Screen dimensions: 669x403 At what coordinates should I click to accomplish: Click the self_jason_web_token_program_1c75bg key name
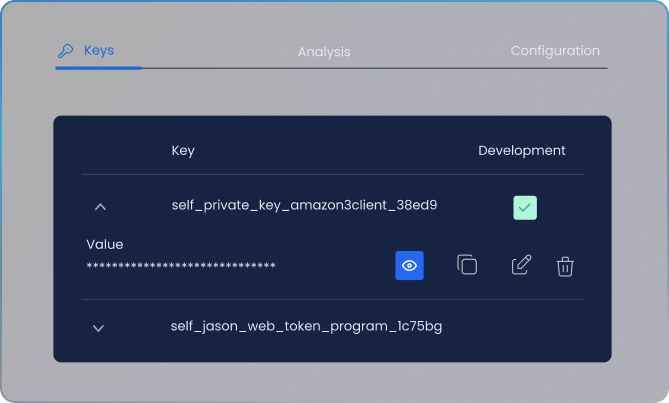click(306, 326)
